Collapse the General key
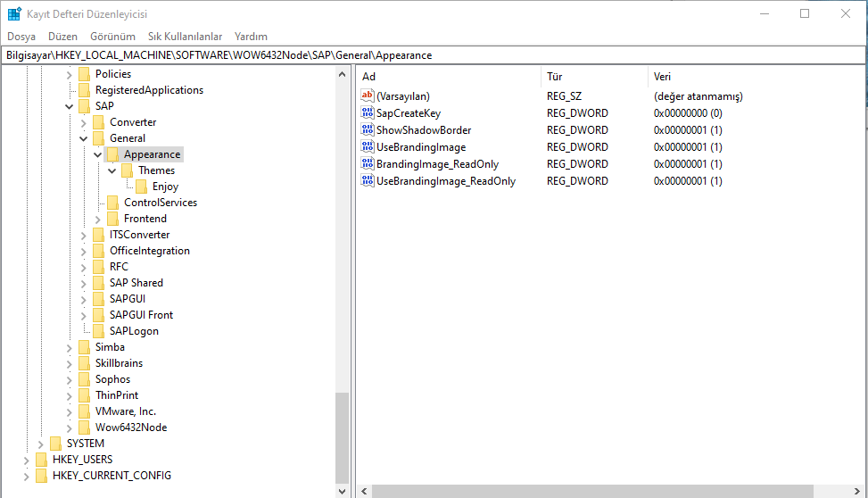Image resolution: width=868 pixels, height=498 pixels. 84,138
